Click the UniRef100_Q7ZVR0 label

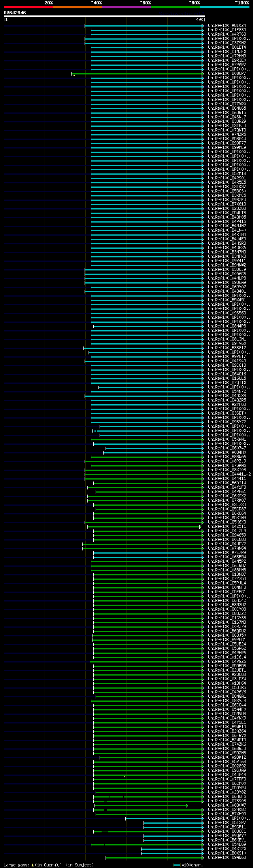click(x=227, y=104)
